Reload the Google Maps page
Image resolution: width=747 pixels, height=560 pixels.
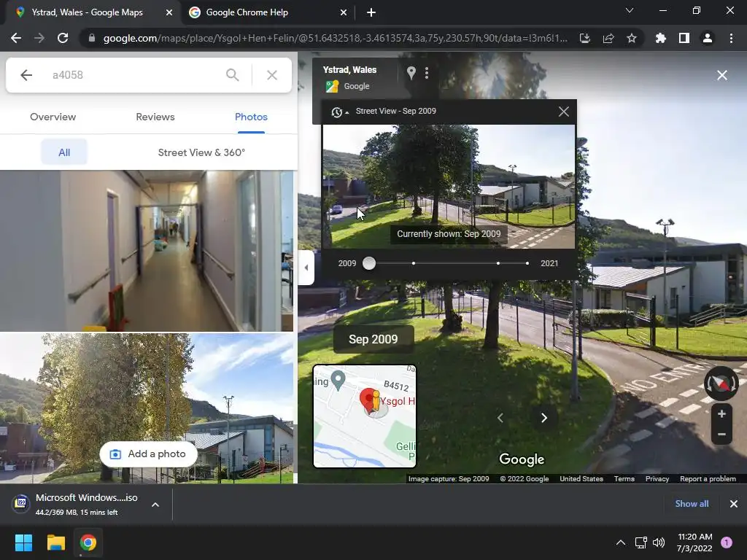pyautogui.click(x=63, y=38)
